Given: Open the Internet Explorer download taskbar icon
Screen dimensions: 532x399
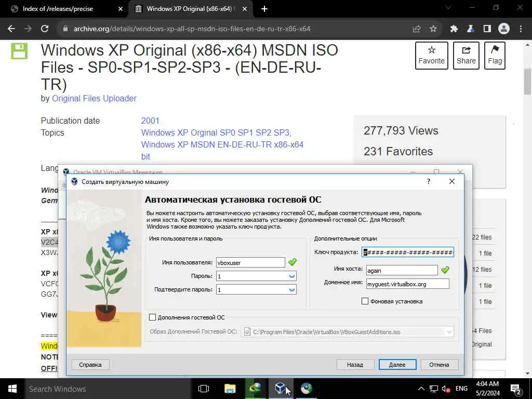Looking at the screenshot, I should (255, 389).
